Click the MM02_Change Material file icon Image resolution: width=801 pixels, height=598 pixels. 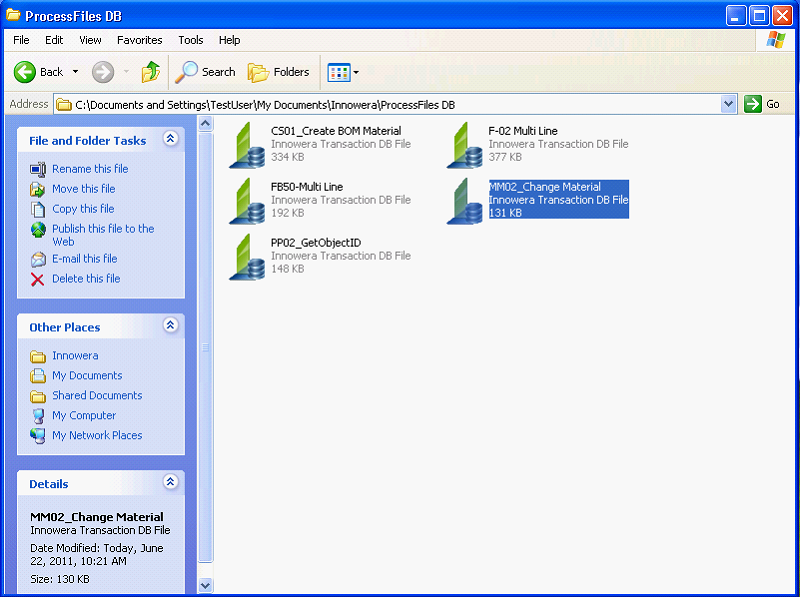(x=465, y=200)
